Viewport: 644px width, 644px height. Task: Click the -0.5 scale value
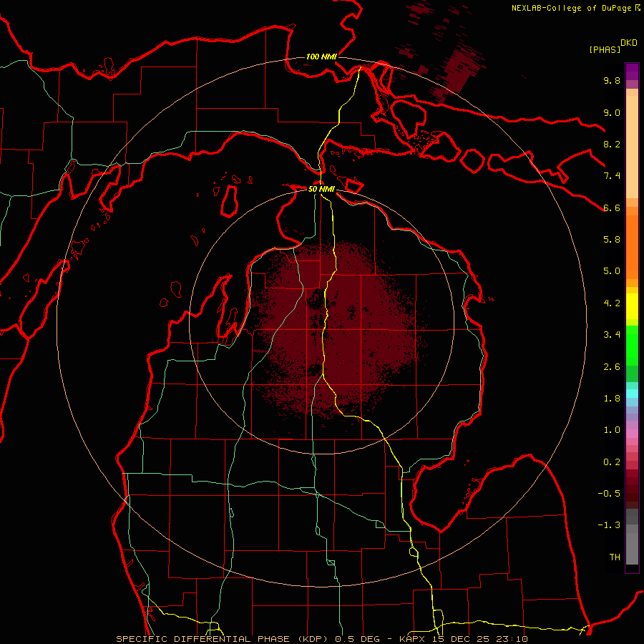click(609, 493)
